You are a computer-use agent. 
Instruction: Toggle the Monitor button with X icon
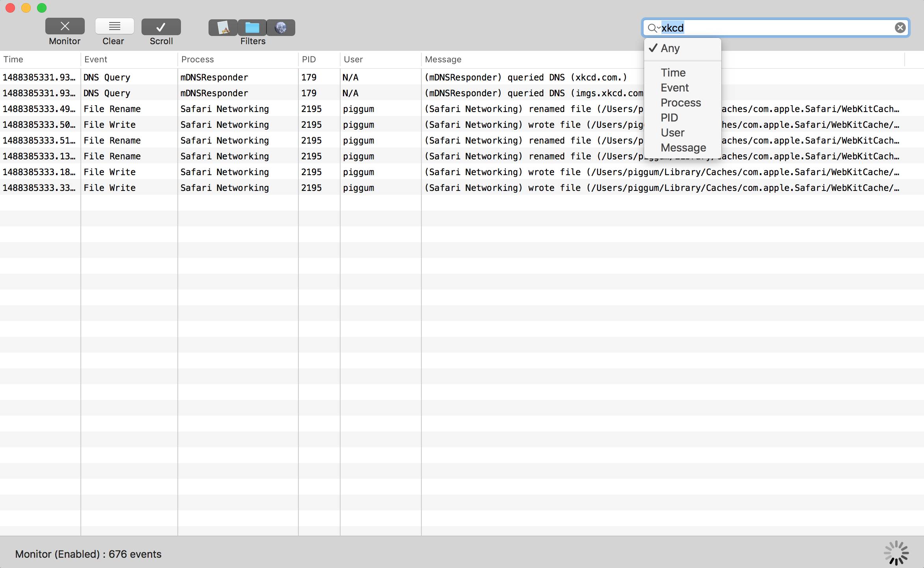pyautogui.click(x=65, y=26)
